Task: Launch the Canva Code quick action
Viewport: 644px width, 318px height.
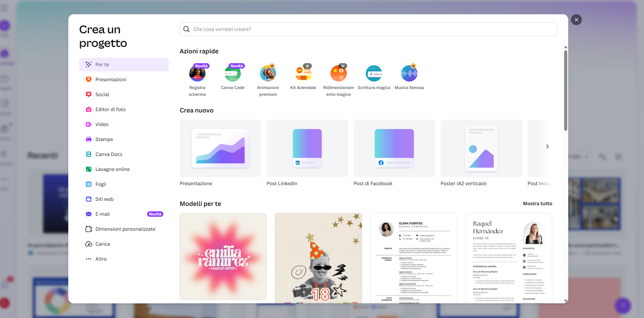Action: click(x=233, y=73)
